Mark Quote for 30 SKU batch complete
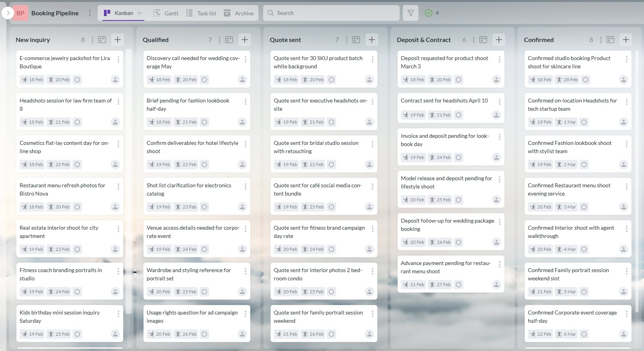 [331, 80]
